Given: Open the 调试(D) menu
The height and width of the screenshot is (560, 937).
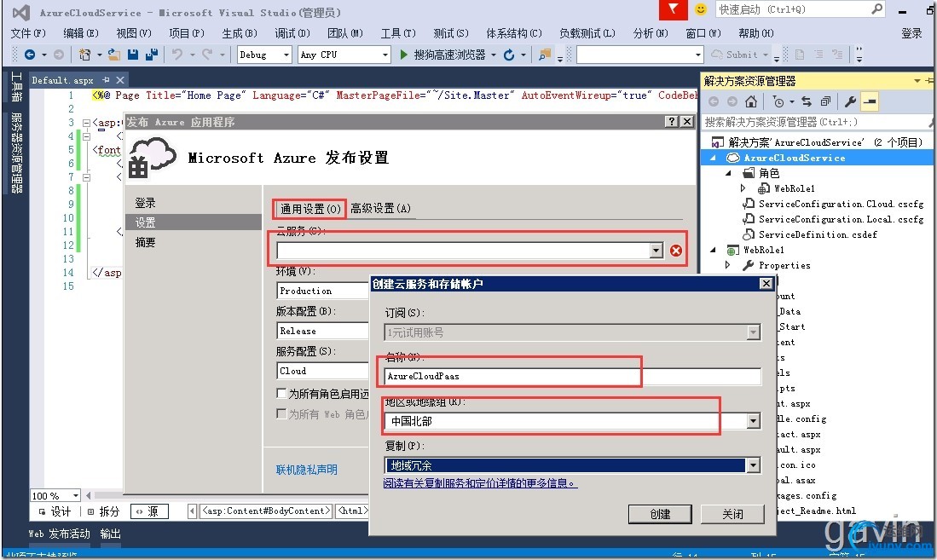Looking at the screenshot, I should click(292, 33).
